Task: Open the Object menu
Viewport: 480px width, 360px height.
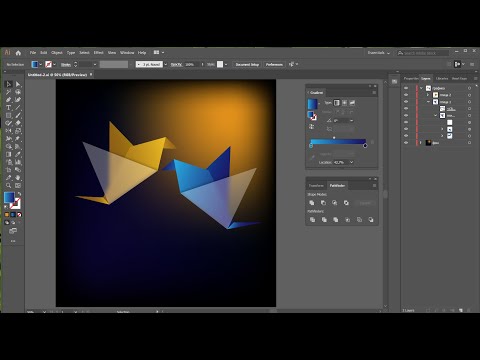Action: click(x=57, y=53)
